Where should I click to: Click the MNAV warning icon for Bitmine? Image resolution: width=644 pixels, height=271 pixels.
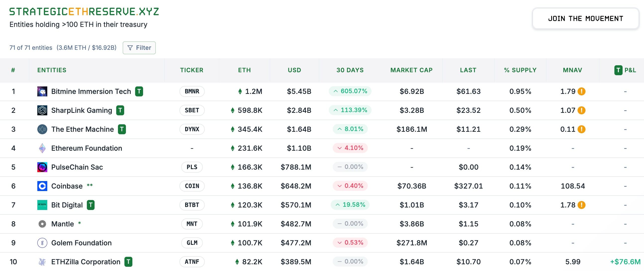(x=582, y=91)
